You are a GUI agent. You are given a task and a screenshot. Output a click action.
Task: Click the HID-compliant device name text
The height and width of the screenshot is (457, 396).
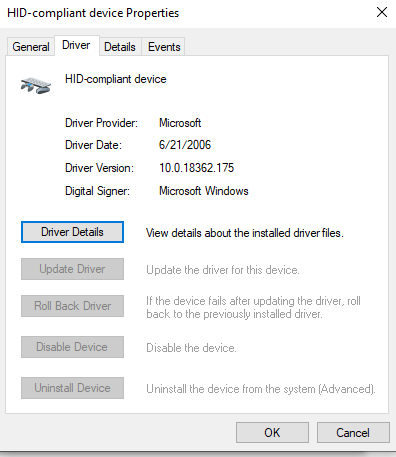116,79
